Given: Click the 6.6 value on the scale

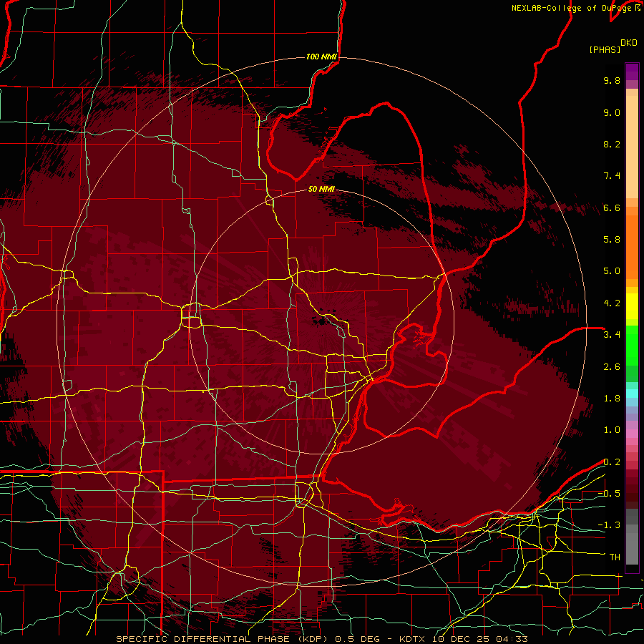Looking at the screenshot, I should click(x=612, y=208).
